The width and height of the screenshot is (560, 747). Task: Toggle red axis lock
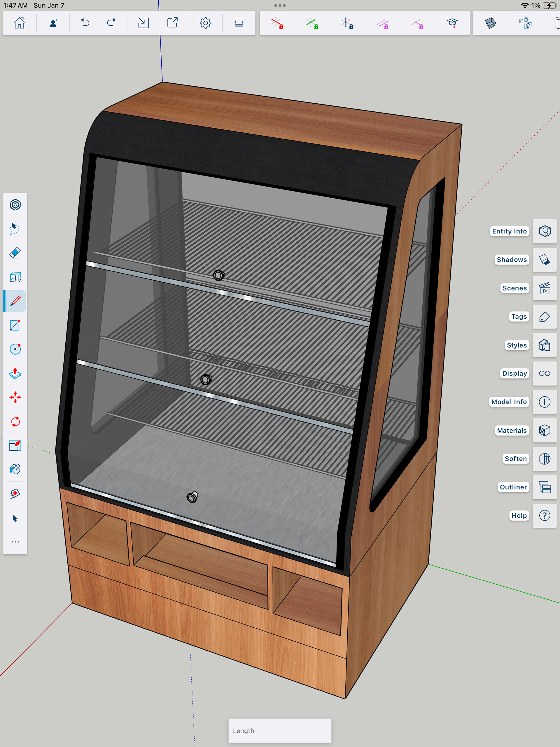[277, 23]
